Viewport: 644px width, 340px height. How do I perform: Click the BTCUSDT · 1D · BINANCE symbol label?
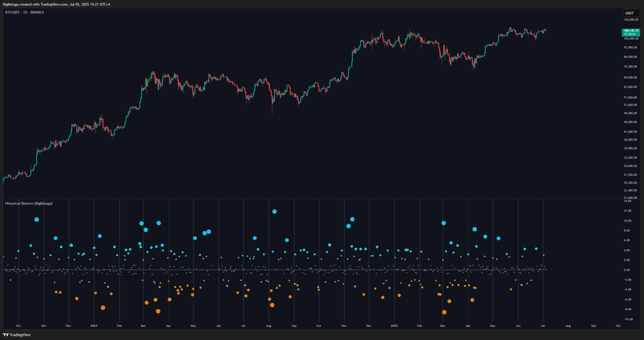click(25, 12)
